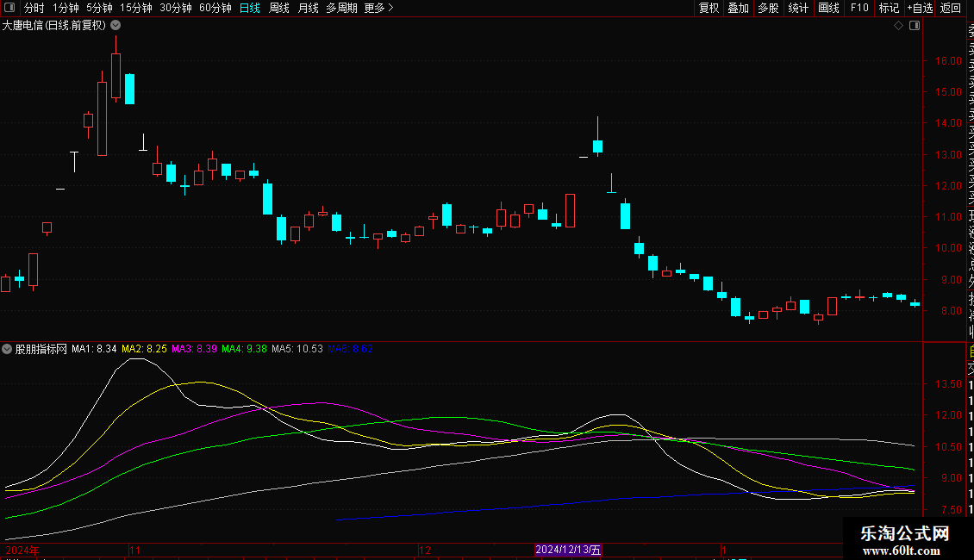Viewport: 974px width, 560px height.
Task: Switch to the 分时 intraday chart
Action: tap(34, 8)
